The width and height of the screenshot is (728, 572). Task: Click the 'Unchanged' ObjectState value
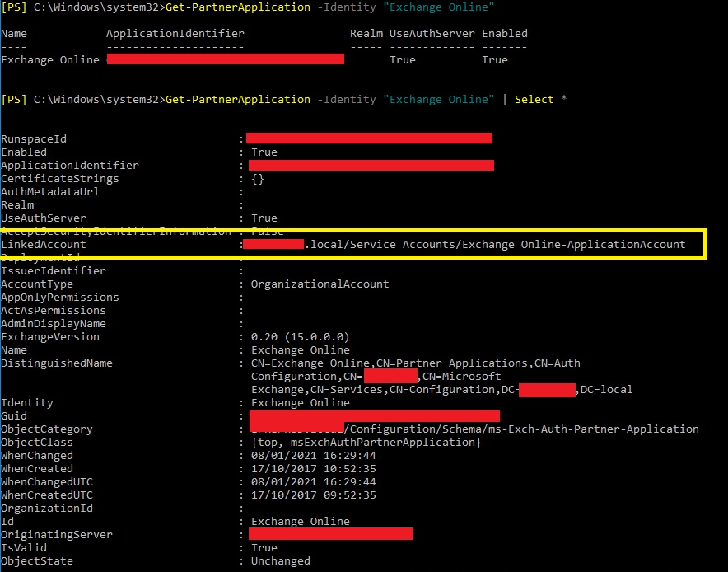click(281, 560)
